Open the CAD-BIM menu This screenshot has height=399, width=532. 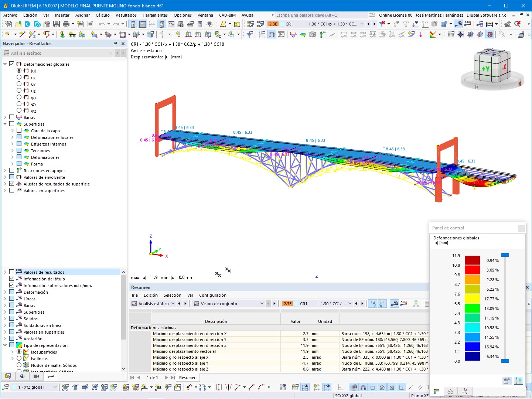pyautogui.click(x=227, y=15)
